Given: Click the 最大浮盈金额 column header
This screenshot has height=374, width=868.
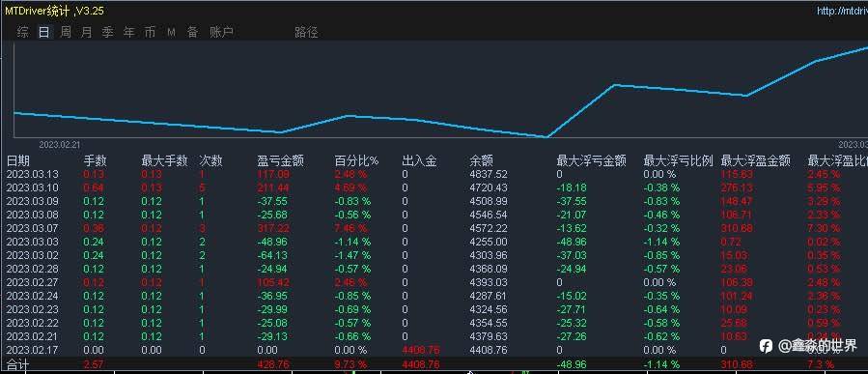Looking at the screenshot, I should pyautogui.click(x=756, y=161).
